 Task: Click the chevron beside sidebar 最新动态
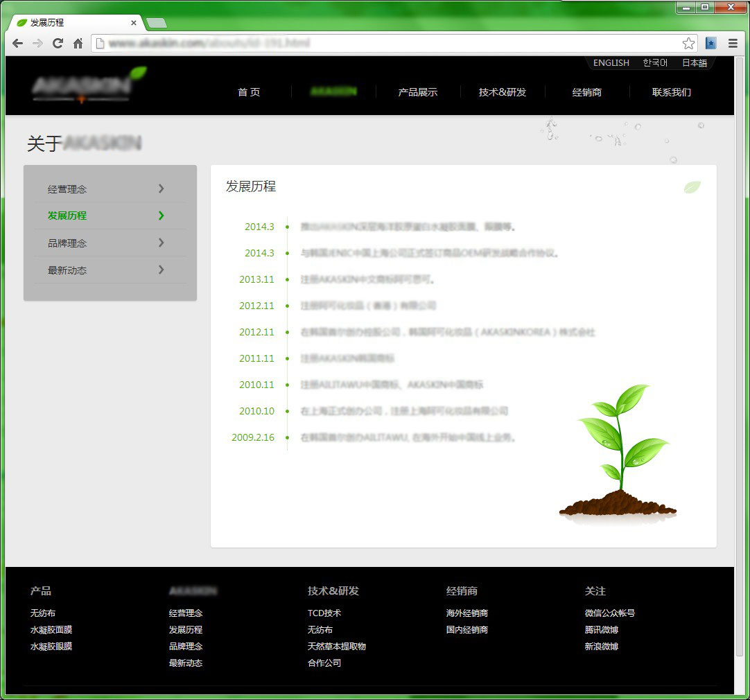pyautogui.click(x=162, y=270)
